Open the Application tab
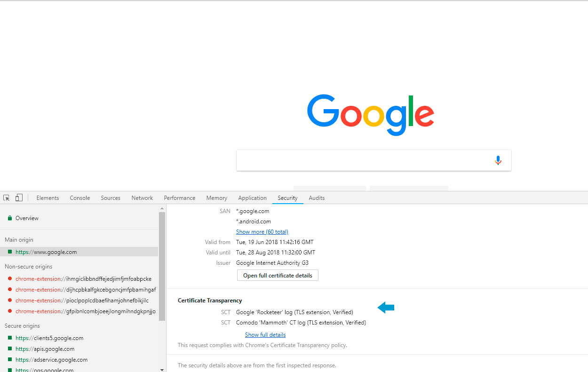 click(x=252, y=198)
